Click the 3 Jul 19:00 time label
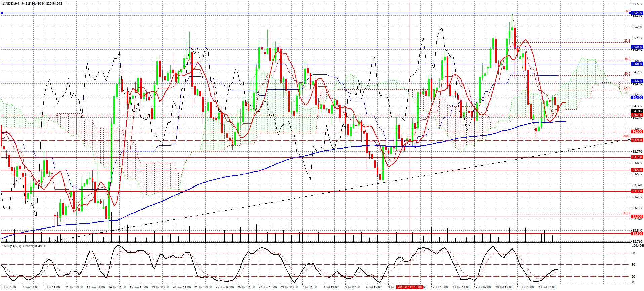The height and width of the screenshot is (291, 644). coord(331,287)
